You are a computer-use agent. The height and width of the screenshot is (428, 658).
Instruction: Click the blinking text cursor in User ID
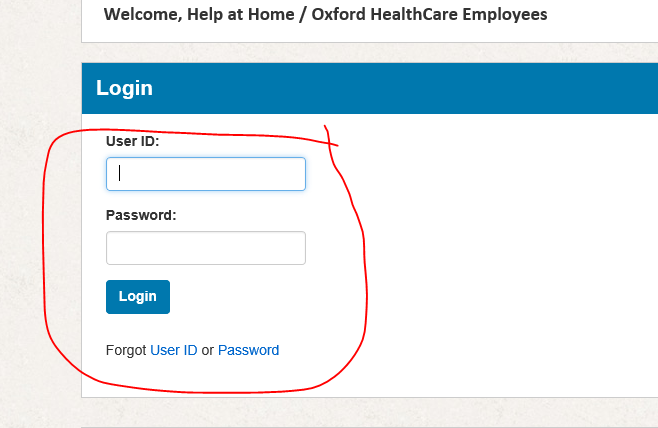[x=120, y=173]
